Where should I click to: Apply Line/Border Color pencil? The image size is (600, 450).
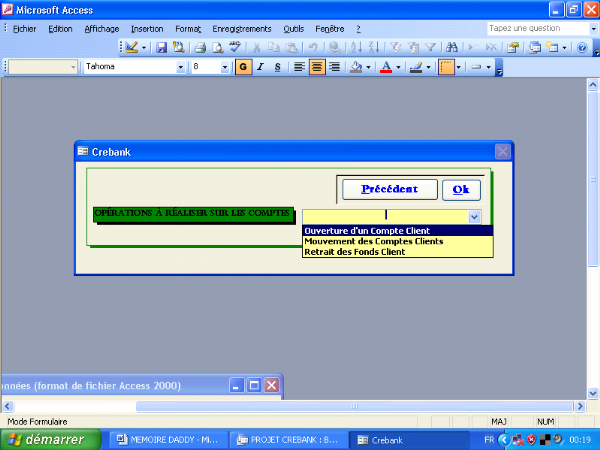416,67
